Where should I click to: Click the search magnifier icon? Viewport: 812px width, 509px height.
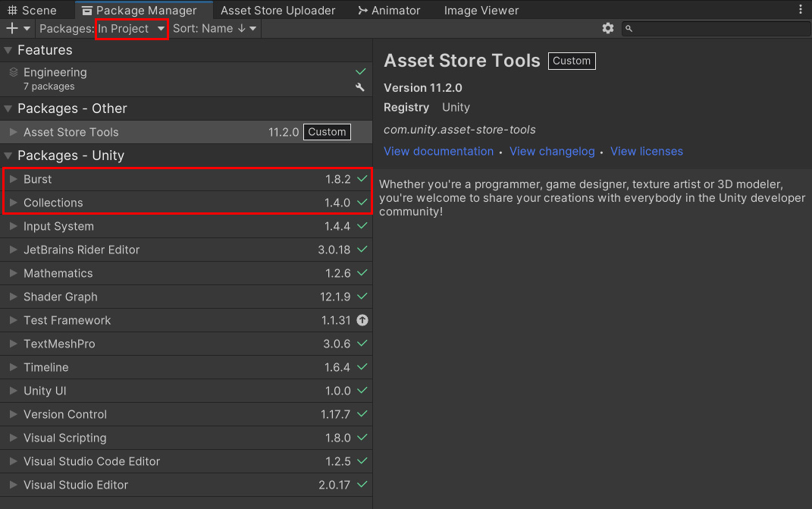[x=629, y=29]
